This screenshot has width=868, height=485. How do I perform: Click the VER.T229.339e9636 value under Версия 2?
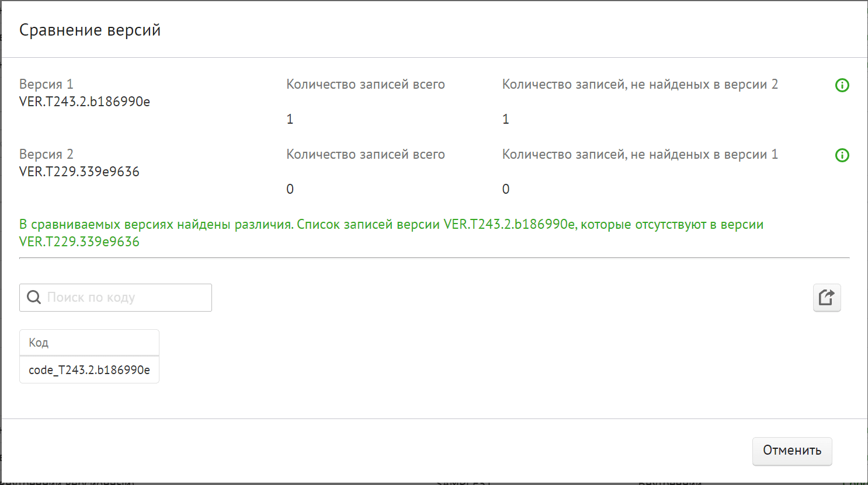coord(79,172)
